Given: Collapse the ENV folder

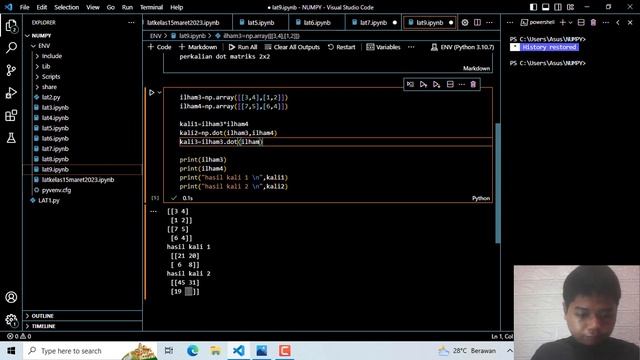Looking at the screenshot, I should pyautogui.click(x=33, y=46).
